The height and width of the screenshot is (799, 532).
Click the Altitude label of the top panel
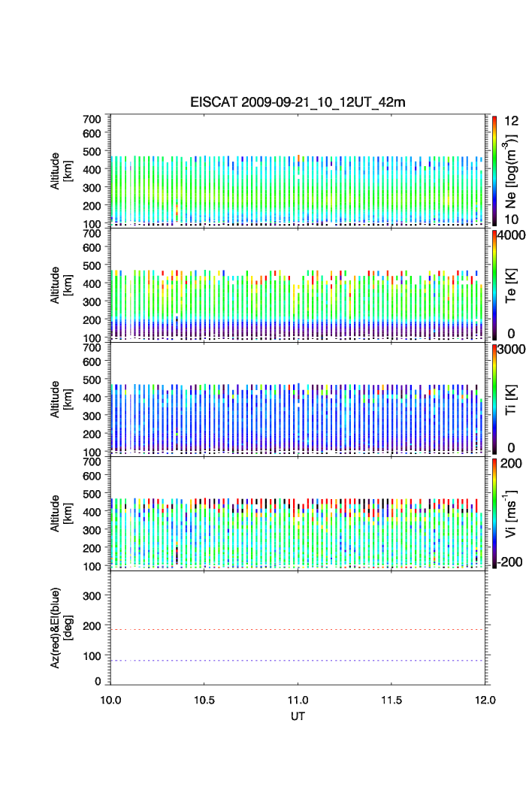point(61,170)
